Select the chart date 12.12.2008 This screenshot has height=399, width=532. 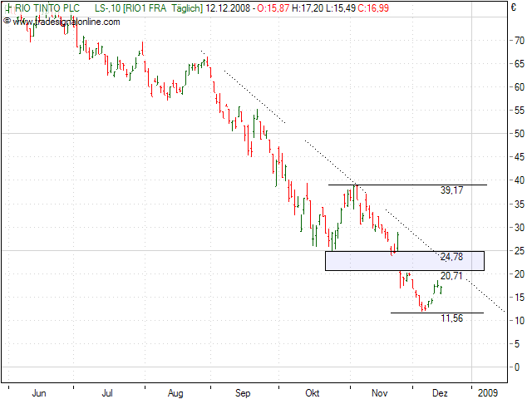[228, 8]
